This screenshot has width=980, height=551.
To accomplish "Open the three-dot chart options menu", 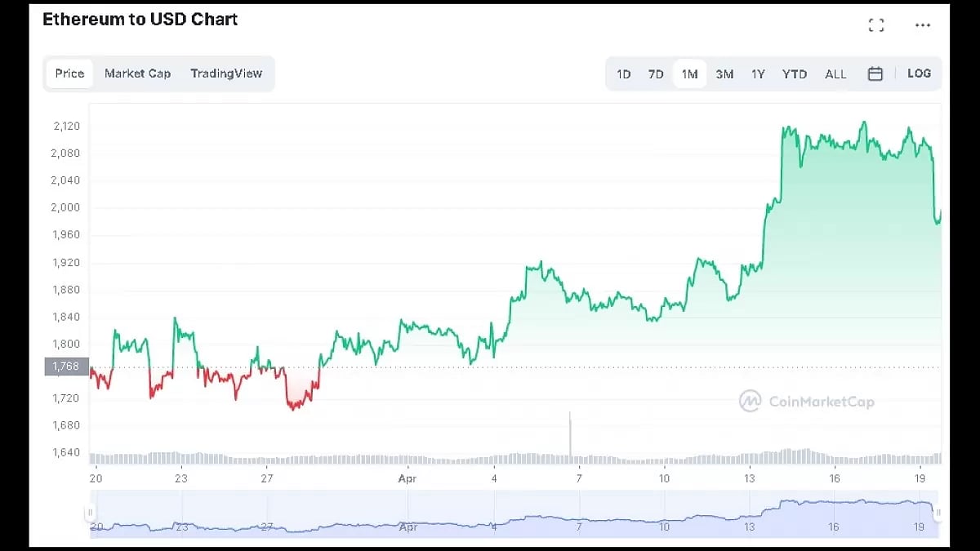I will (x=922, y=24).
